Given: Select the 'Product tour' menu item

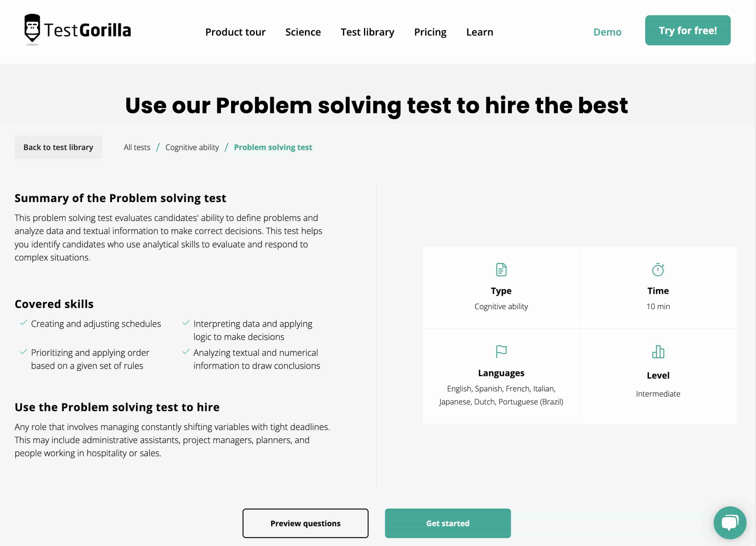Looking at the screenshot, I should pyautogui.click(x=235, y=31).
